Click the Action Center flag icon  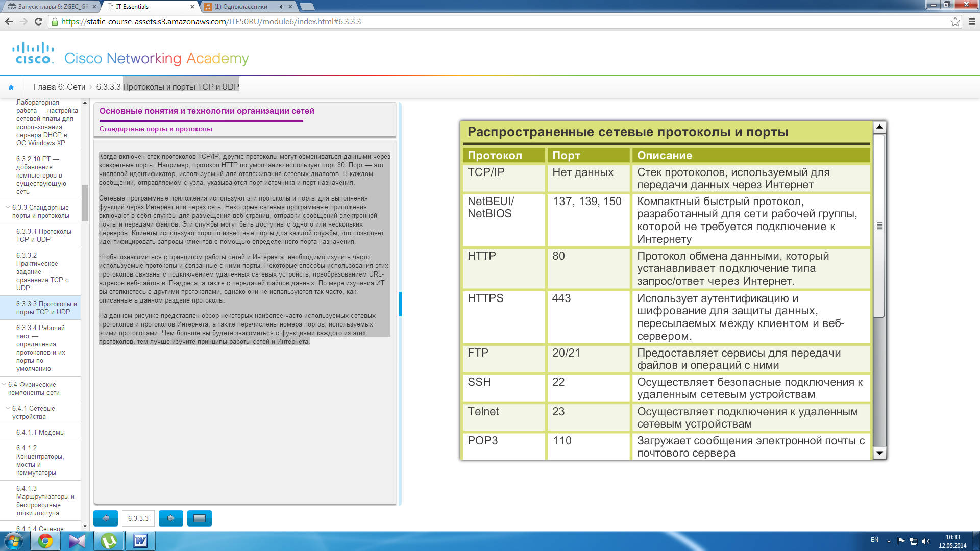pos(901,541)
